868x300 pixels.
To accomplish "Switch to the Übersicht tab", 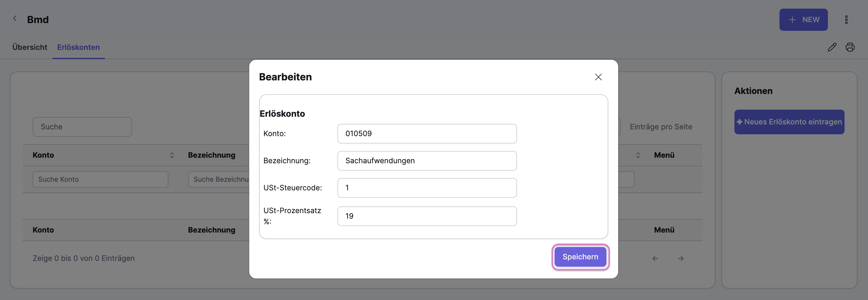I will click(x=30, y=47).
